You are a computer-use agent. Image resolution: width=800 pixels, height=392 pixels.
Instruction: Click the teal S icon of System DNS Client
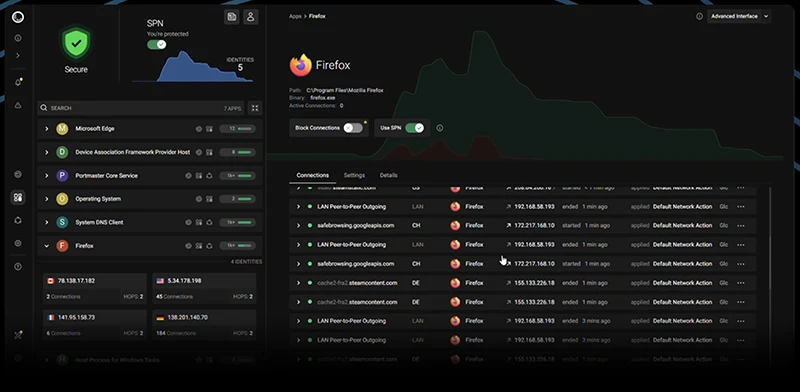tap(62, 223)
